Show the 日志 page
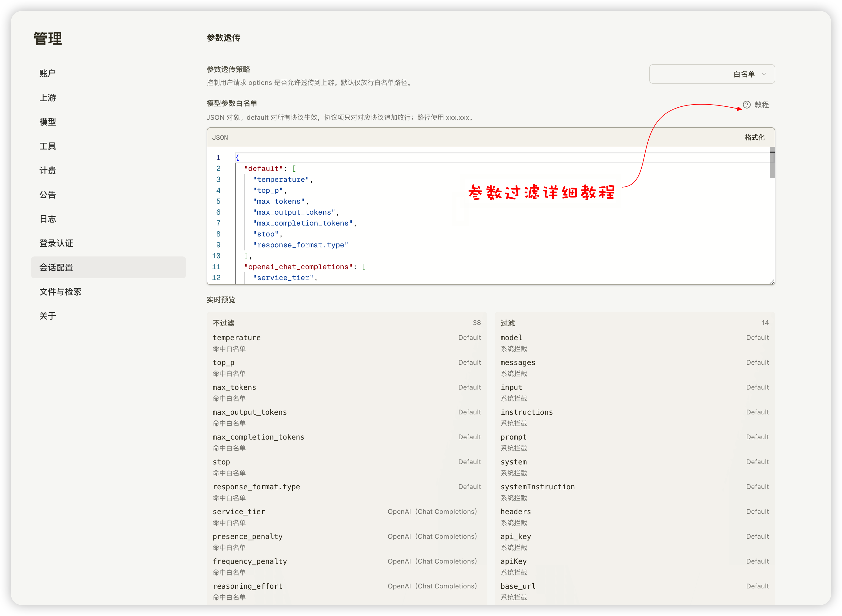 click(108, 219)
